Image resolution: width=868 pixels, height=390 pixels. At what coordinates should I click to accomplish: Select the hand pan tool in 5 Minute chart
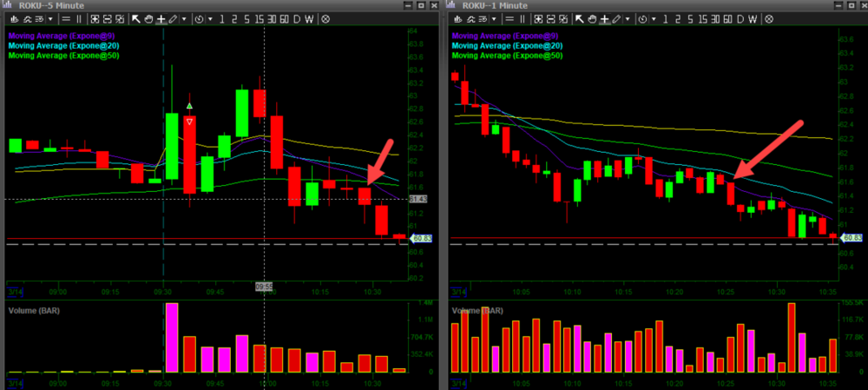tap(148, 18)
